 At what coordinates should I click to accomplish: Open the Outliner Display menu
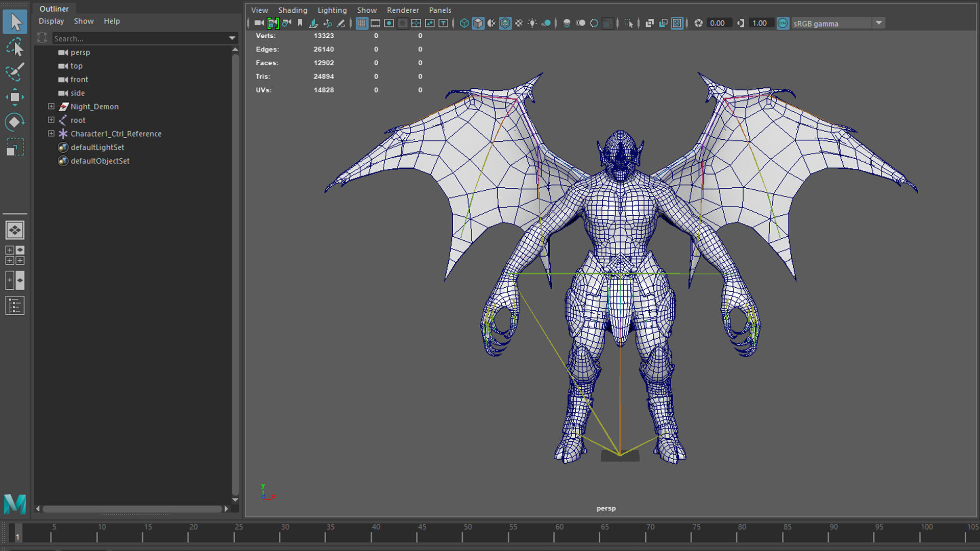click(51, 21)
